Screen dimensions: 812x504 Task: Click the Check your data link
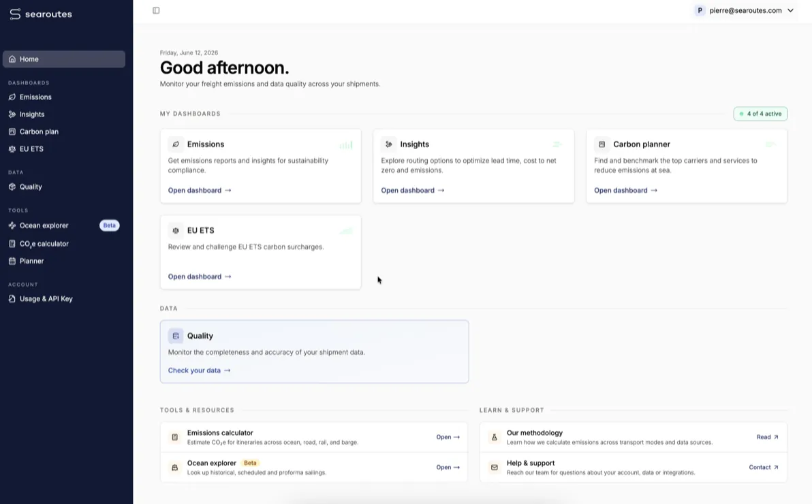pos(200,371)
